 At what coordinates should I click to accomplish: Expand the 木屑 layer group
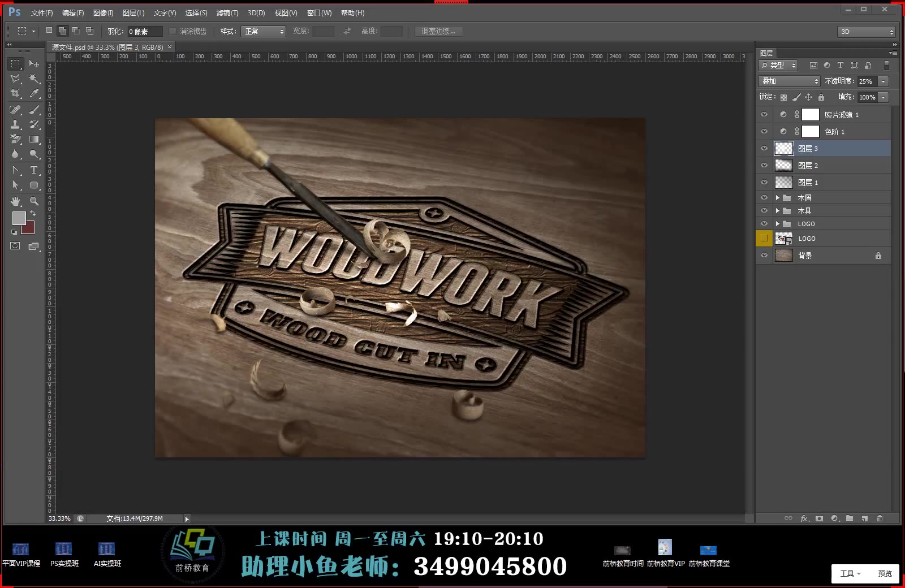tap(778, 197)
